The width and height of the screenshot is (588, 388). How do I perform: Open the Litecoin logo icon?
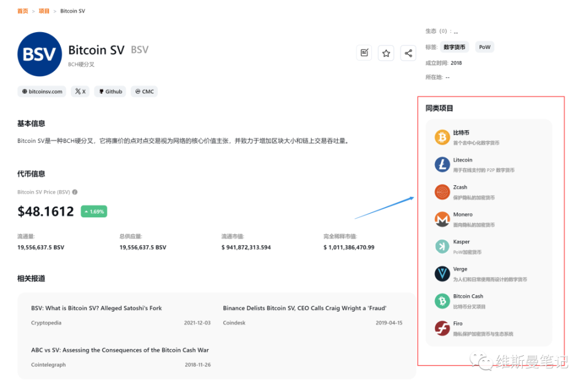[x=442, y=165]
